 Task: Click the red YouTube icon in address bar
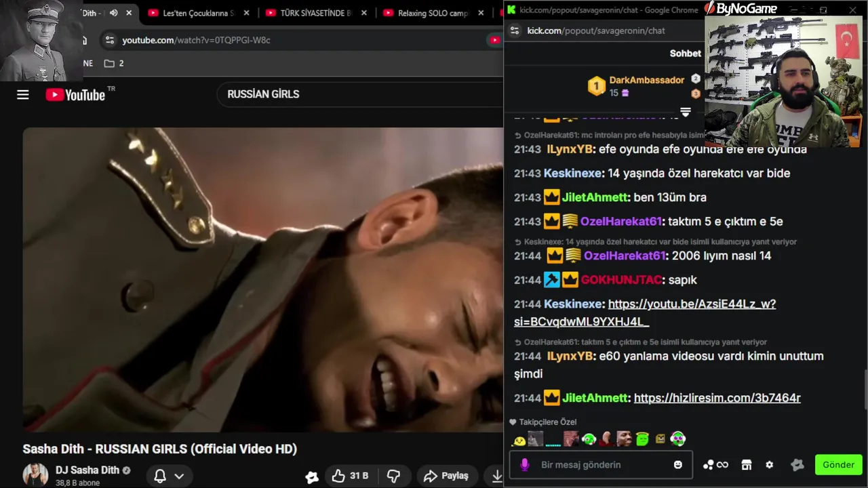point(495,40)
